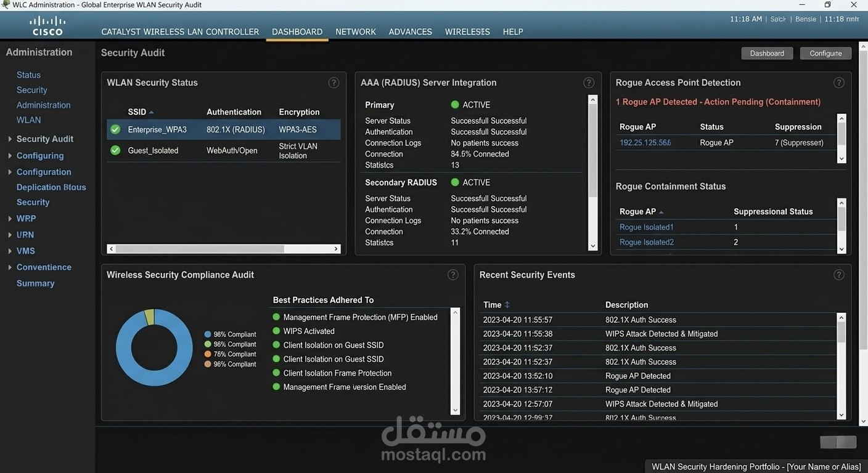868x473 pixels.
Task: Click the compliance donut chart blue ring
Action: click(x=123, y=348)
